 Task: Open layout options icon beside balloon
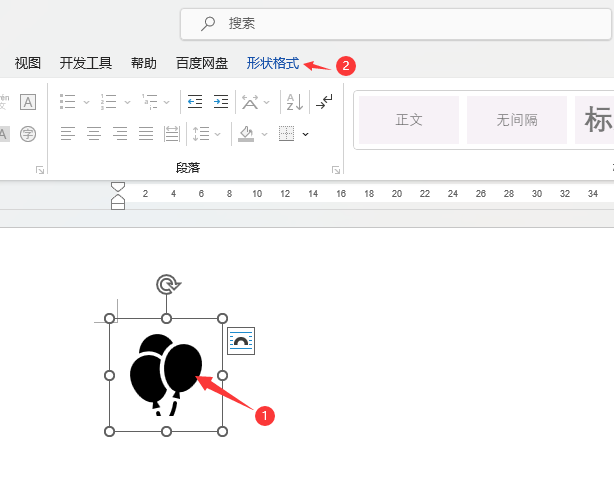(241, 341)
